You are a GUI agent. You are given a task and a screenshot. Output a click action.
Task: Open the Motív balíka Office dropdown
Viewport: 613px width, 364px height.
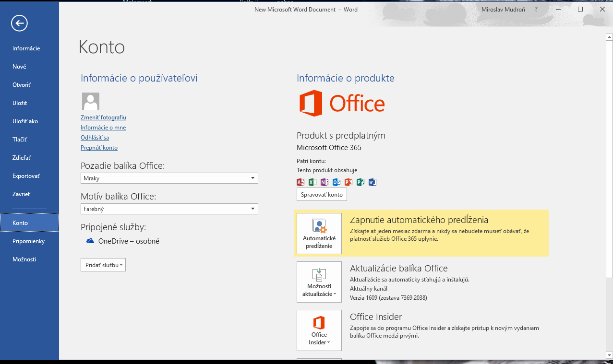[169, 209]
